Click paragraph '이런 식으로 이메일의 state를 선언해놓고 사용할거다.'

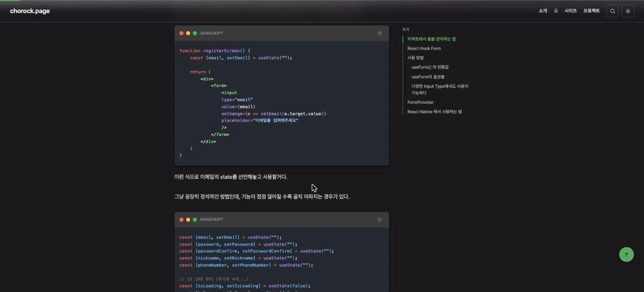pos(231,177)
